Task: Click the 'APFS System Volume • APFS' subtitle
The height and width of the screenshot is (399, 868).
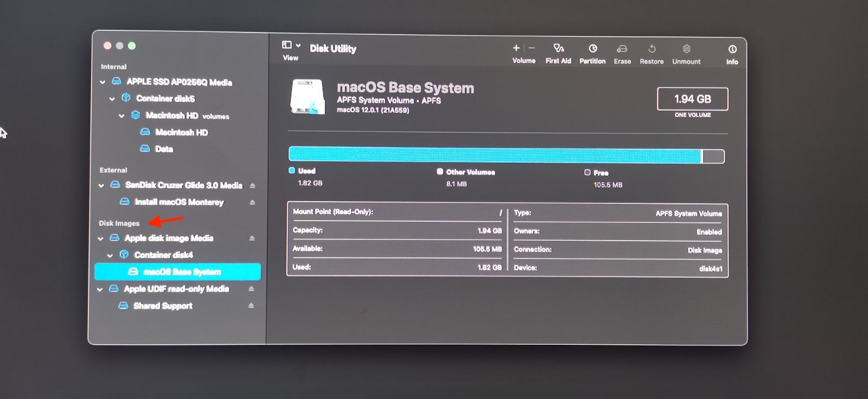Action: 388,100
